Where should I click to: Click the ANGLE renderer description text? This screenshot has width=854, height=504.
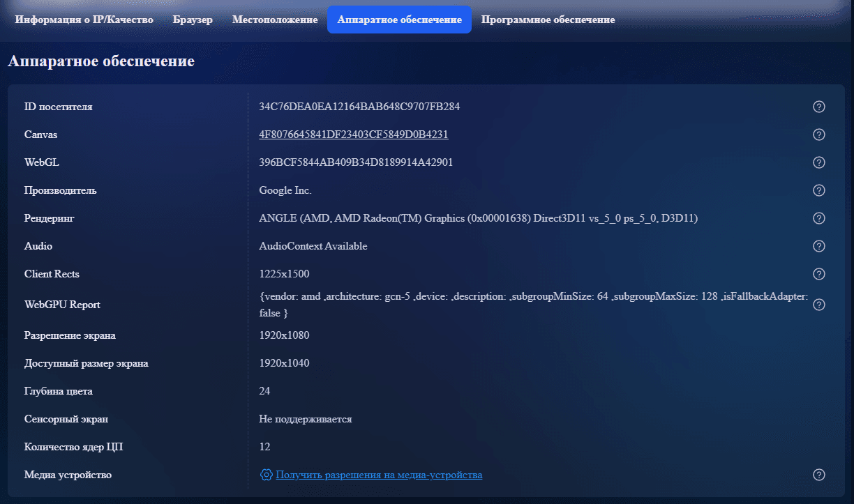(478, 218)
